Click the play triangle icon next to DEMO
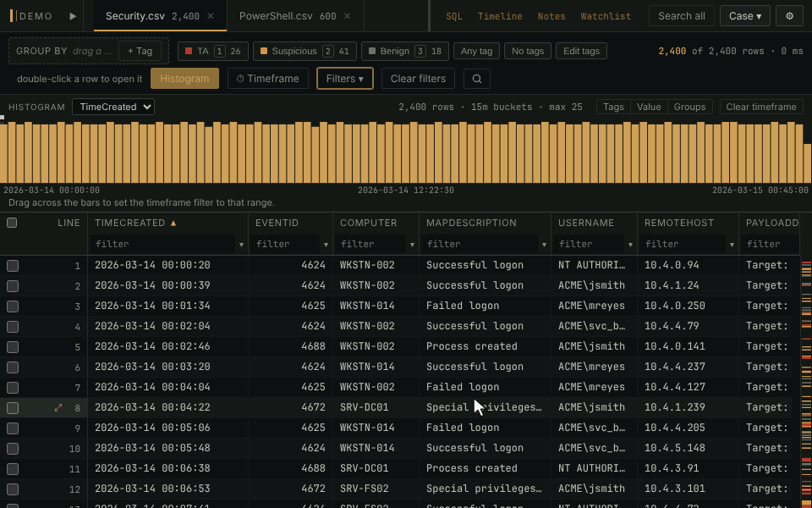The image size is (812, 508). pos(73,16)
